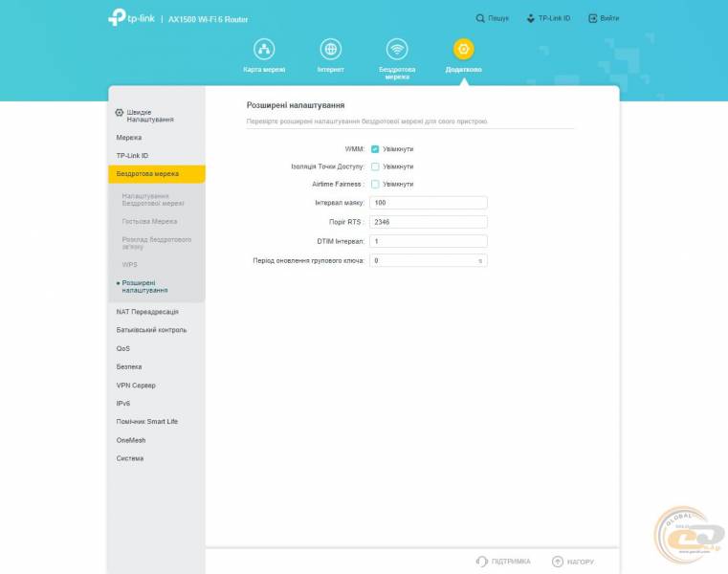728x574 pixels.
Task: Open the Інтернет globe icon
Action: click(x=331, y=49)
